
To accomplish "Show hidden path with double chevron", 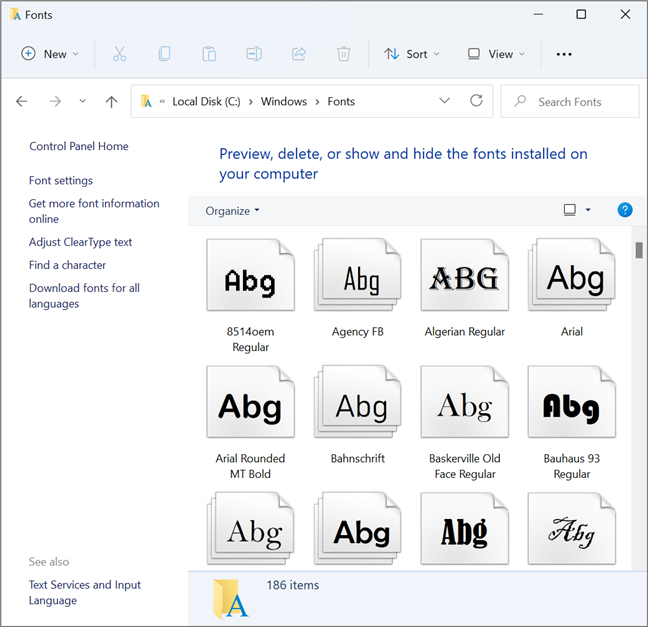I will pos(162,101).
